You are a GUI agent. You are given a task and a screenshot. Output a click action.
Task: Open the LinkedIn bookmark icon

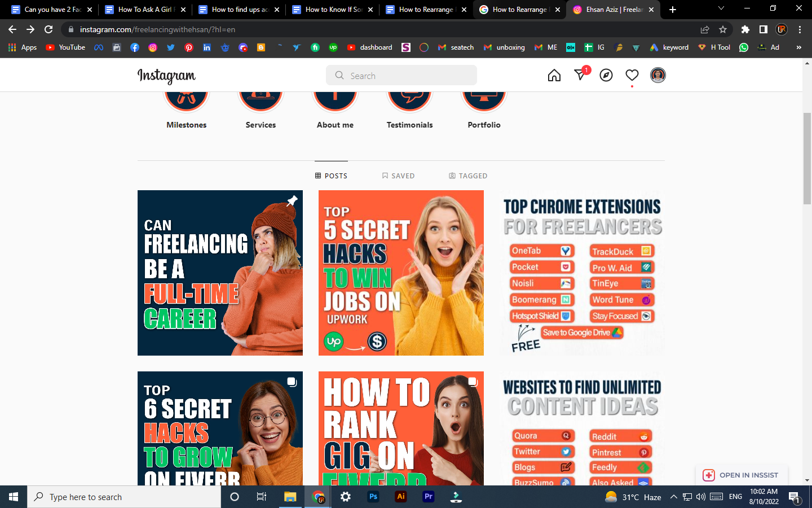(x=207, y=47)
